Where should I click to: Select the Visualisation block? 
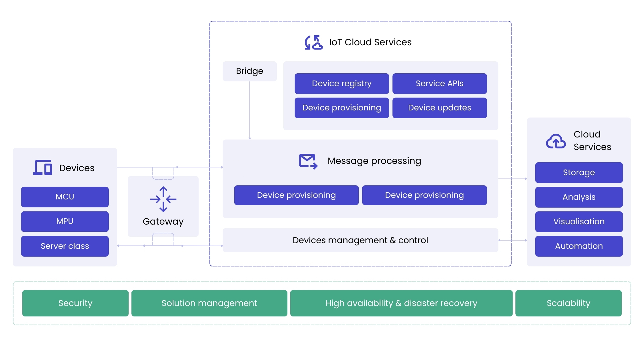[x=579, y=221]
